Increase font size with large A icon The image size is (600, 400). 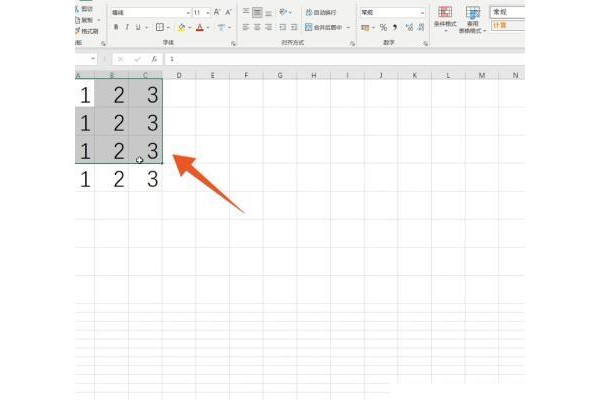217,12
